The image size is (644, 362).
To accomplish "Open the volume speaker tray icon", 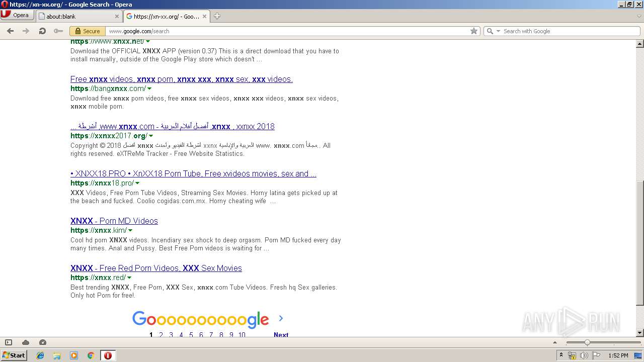I will pos(584,355).
